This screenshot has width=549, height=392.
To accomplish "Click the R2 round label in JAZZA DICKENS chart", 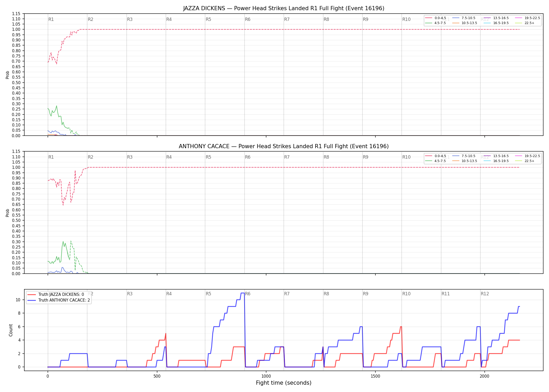I will click(90, 19).
